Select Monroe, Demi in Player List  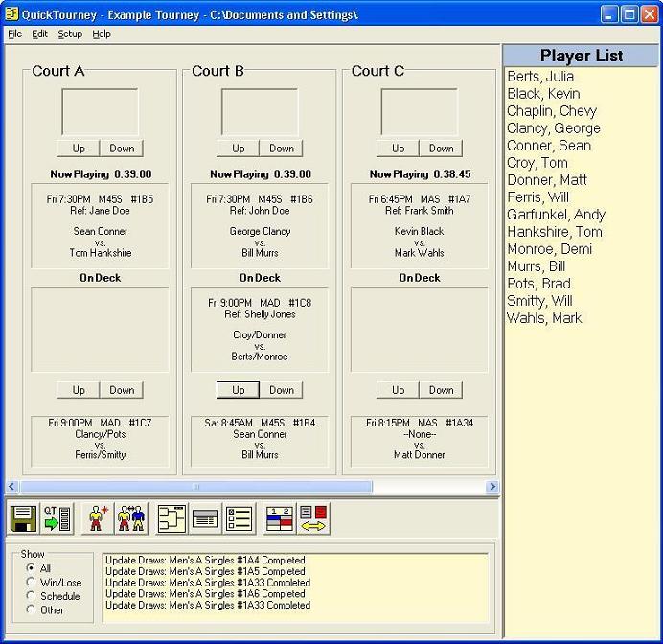click(549, 249)
